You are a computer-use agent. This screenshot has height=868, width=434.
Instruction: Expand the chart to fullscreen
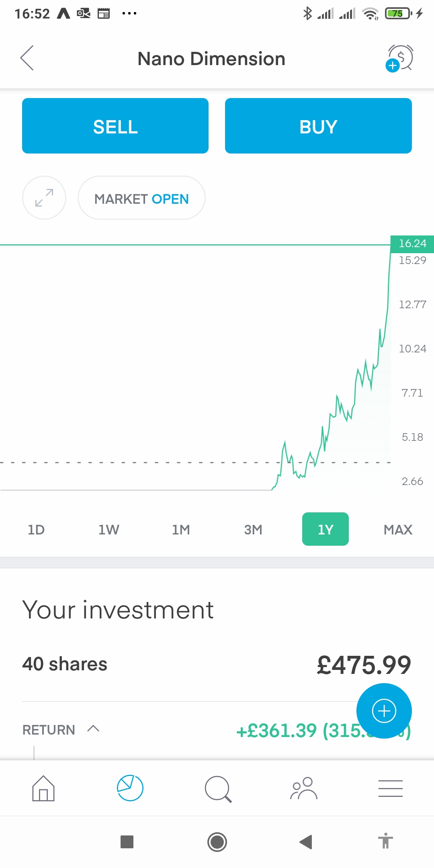pyautogui.click(x=44, y=198)
